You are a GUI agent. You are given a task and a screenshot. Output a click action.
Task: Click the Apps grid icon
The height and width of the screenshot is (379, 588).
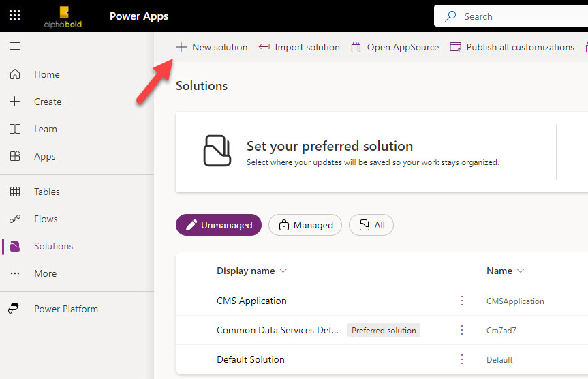click(x=15, y=156)
